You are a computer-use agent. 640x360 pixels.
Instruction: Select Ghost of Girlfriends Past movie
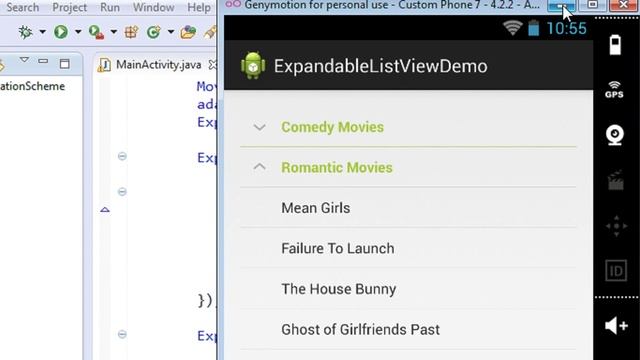408,329
